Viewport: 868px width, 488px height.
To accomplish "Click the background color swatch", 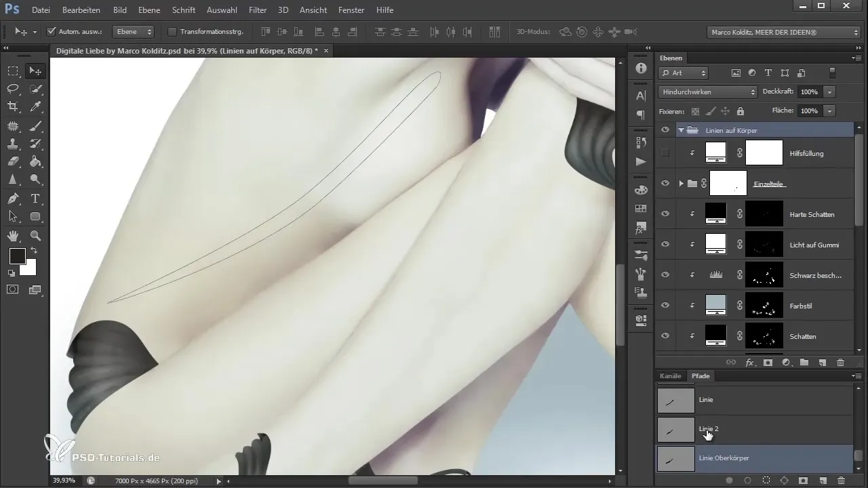I will click(28, 268).
